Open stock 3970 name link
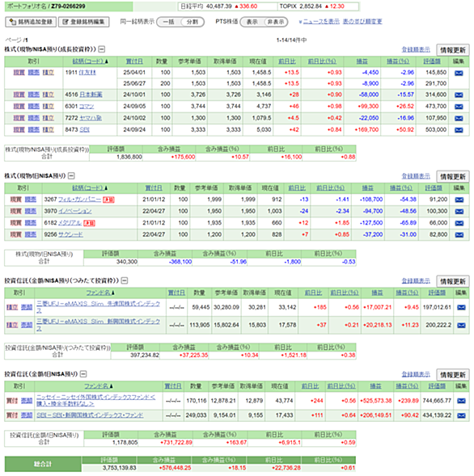 74,211
